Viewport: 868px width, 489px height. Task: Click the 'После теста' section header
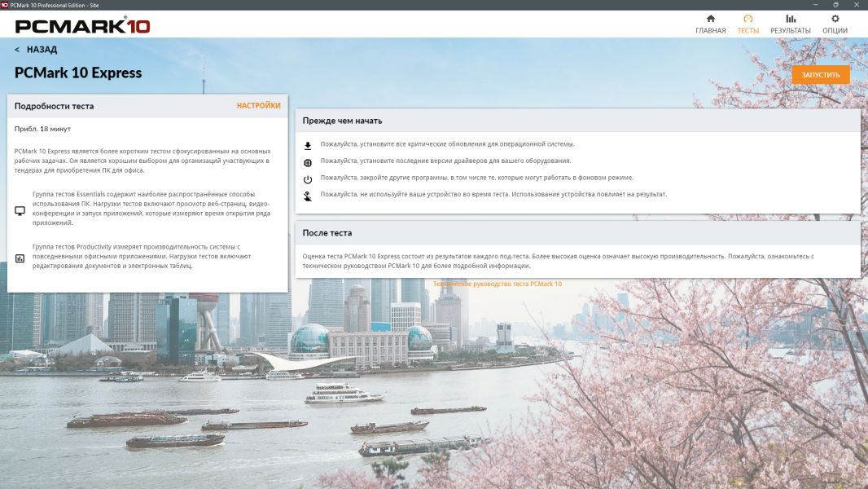coord(327,233)
